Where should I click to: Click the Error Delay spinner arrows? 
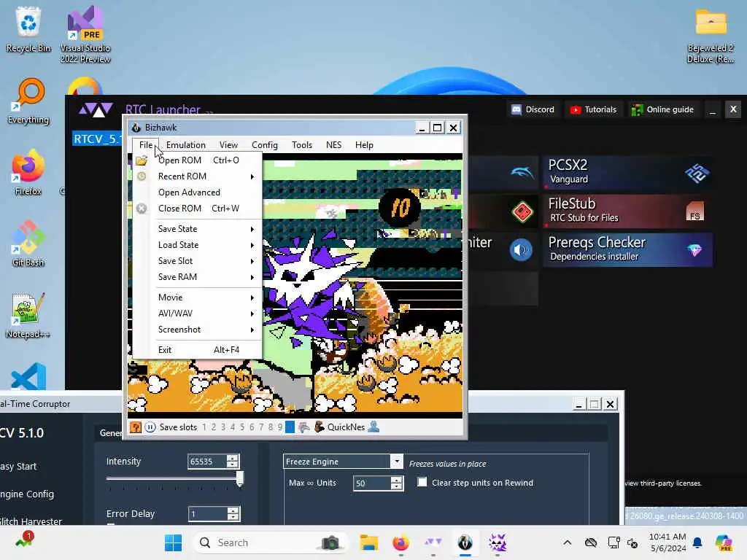[x=233, y=514]
